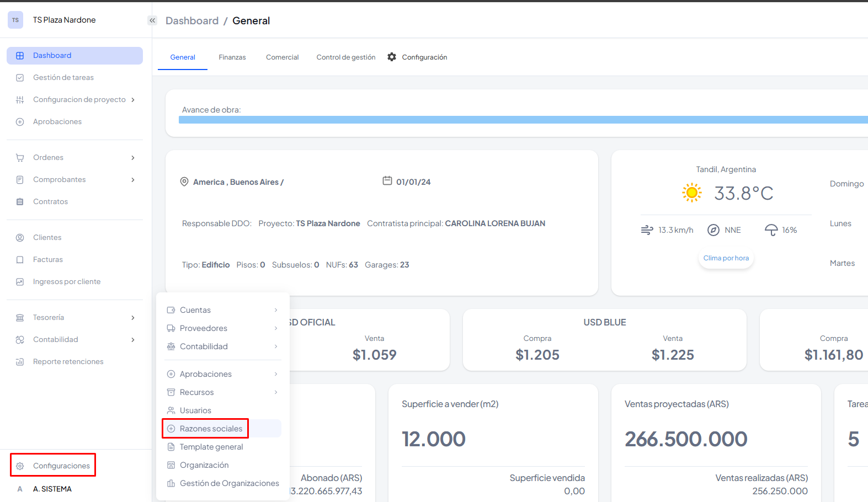Expand Configuracion de proyecto submenu chevron
The image size is (868, 502).
[133, 100]
